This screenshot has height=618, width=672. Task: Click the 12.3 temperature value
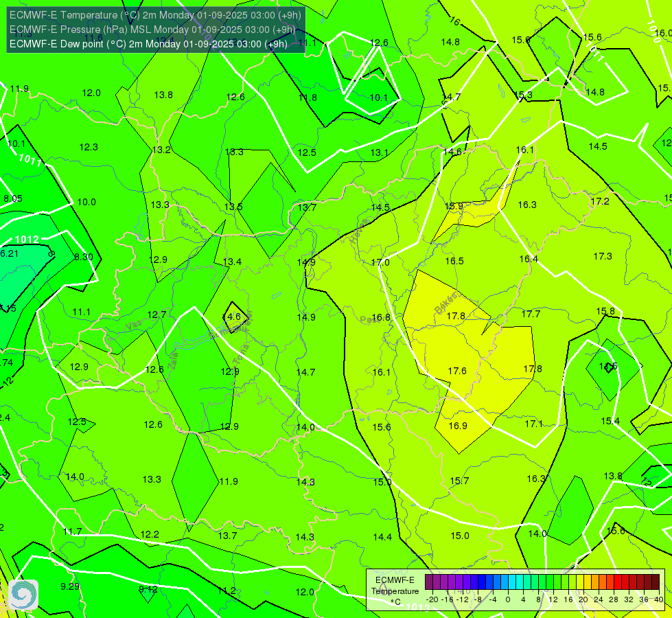tap(89, 147)
